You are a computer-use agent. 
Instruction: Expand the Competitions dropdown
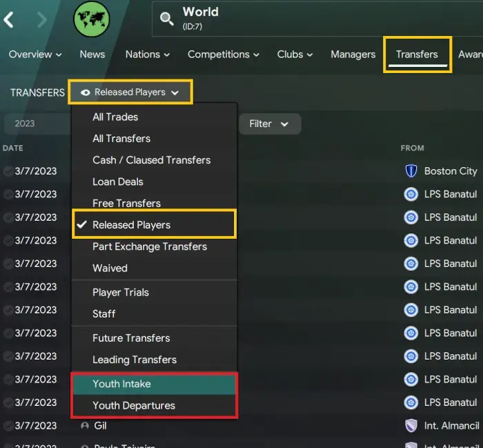point(224,55)
